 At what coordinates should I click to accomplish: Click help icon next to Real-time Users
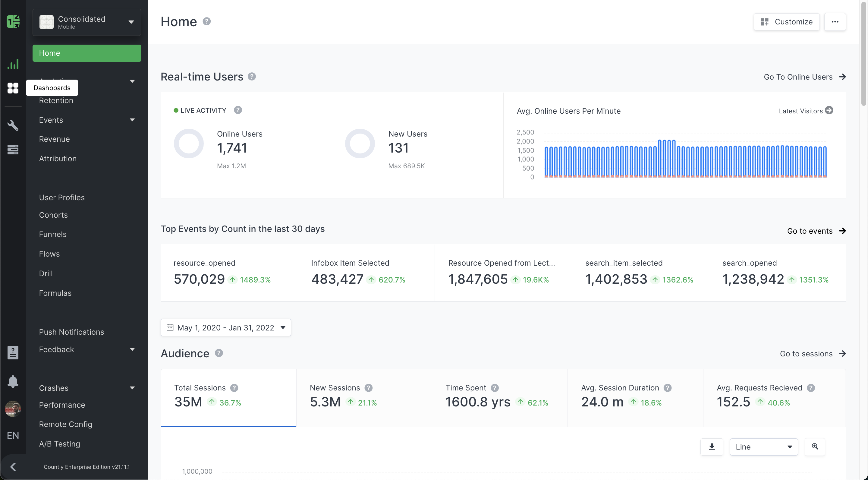(252, 77)
